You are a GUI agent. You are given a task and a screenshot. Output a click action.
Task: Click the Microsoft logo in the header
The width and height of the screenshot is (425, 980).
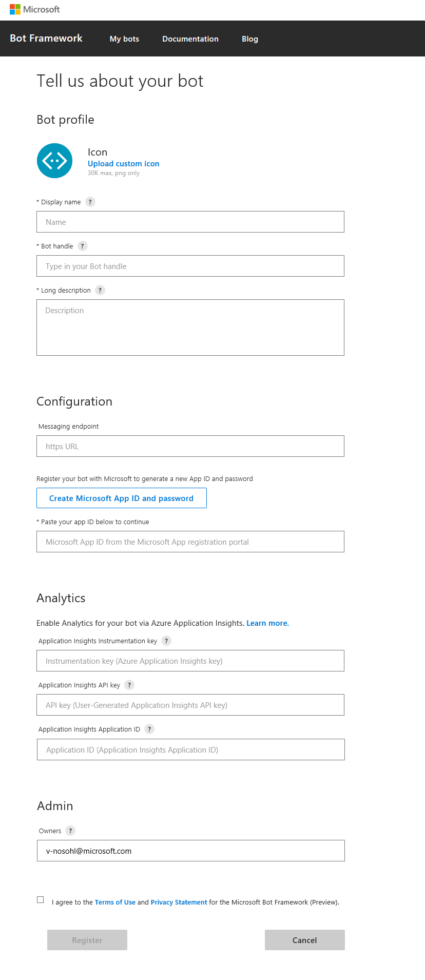pos(34,9)
